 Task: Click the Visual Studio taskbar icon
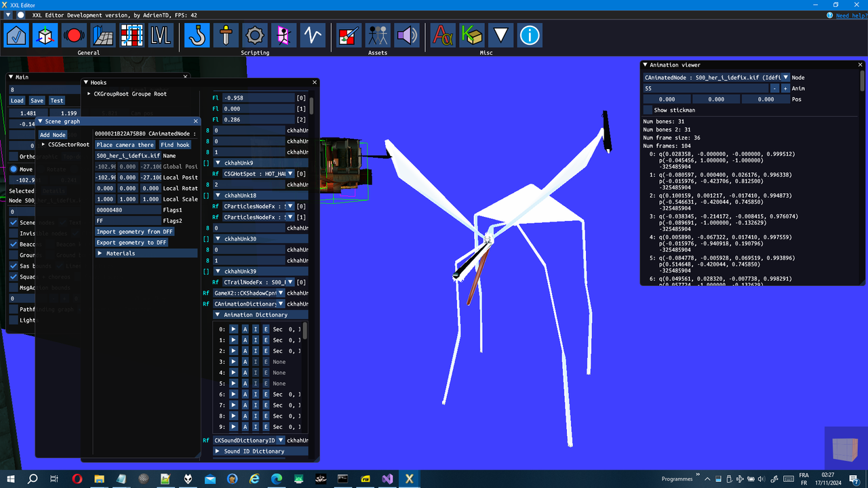click(x=387, y=479)
